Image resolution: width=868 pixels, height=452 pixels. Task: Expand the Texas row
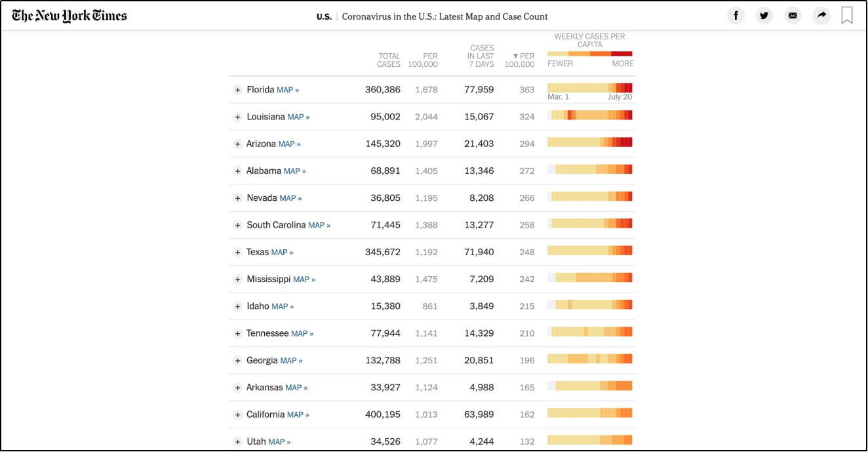pos(237,253)
